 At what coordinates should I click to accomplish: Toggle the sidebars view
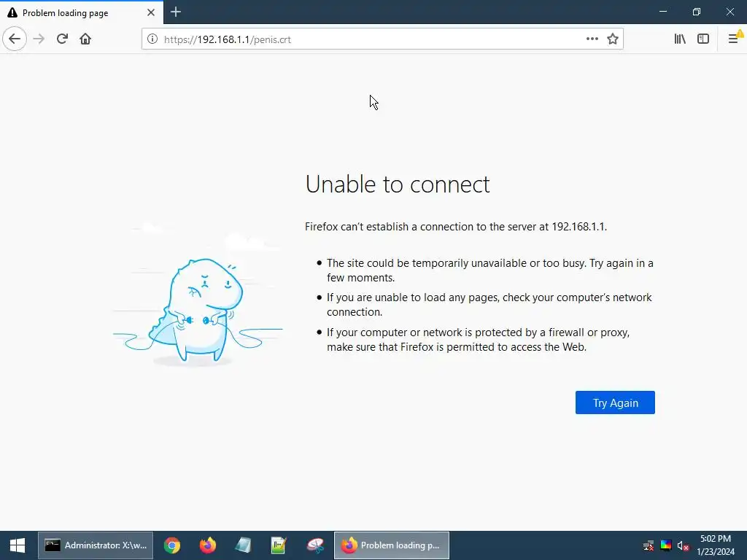[703, 39]
